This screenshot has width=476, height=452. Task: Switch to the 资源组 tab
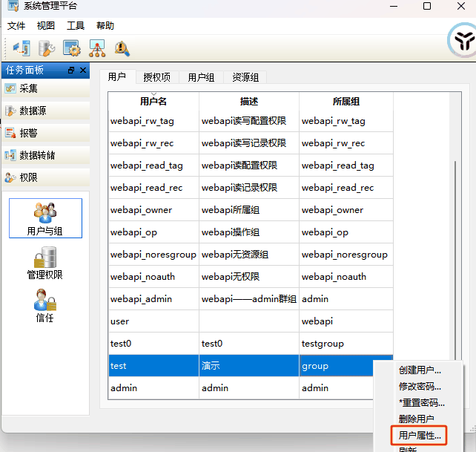pos(245,77)
